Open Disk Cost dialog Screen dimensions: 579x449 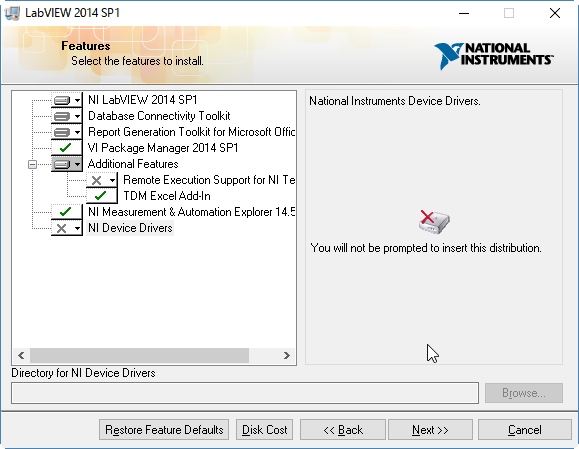point(264,430)
